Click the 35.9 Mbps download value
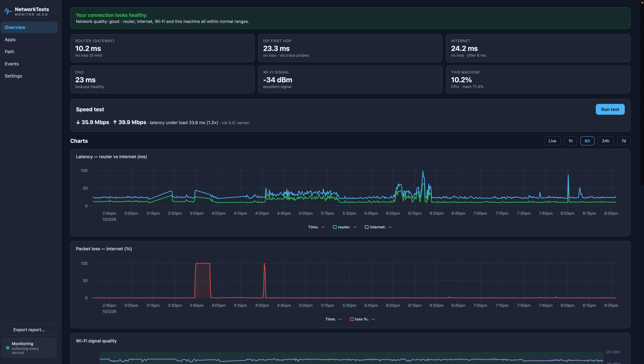The height and width of the screenshot is (364, 644). tap(95, 122)
